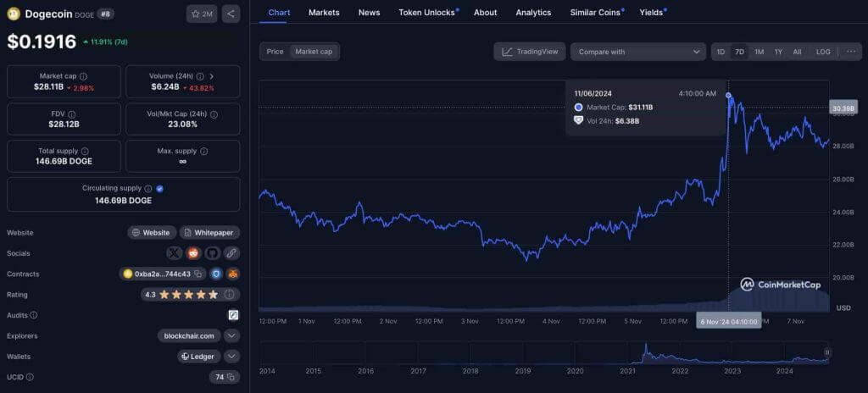Set chart range to All
This screenshot has width=868, height=393.
[x=797, y=52]
